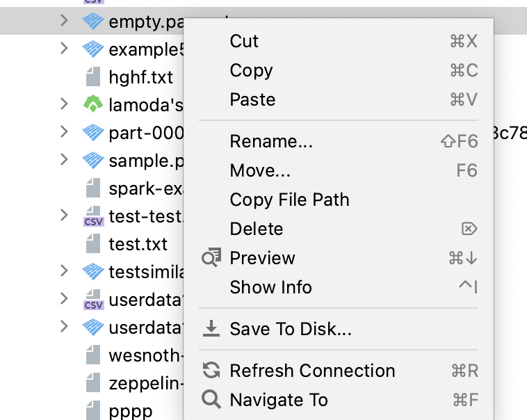Click the hghf.txt file icon
527x420 pixels.
tap(92, 76)
